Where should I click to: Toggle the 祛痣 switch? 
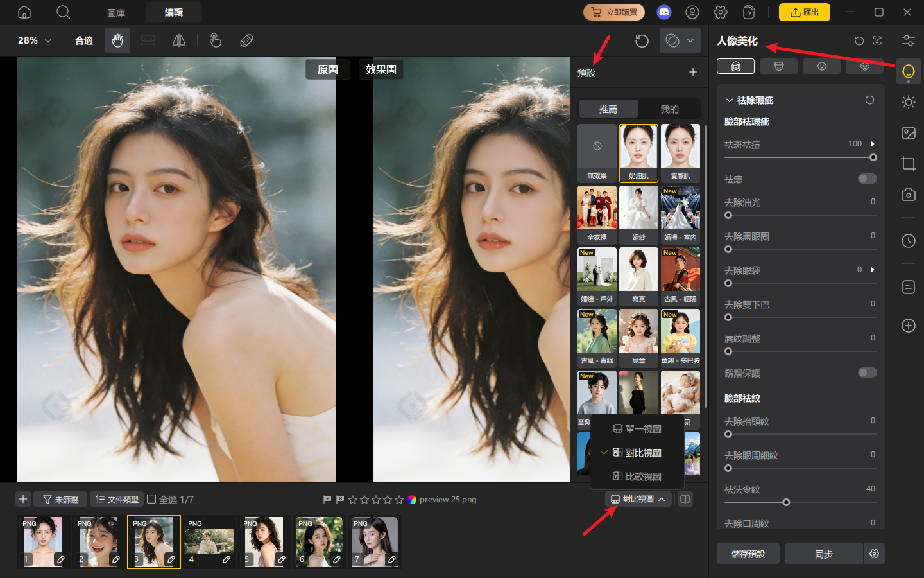tap(868, 179)
